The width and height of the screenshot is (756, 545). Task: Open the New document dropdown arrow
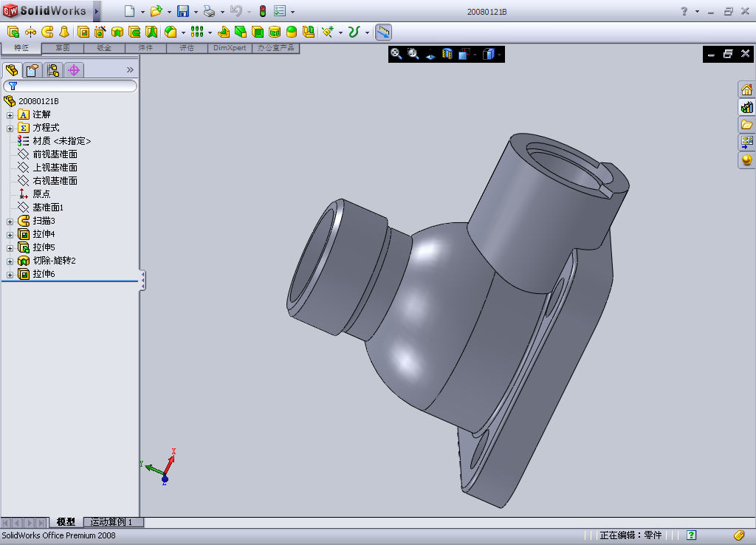coord(142,12)
